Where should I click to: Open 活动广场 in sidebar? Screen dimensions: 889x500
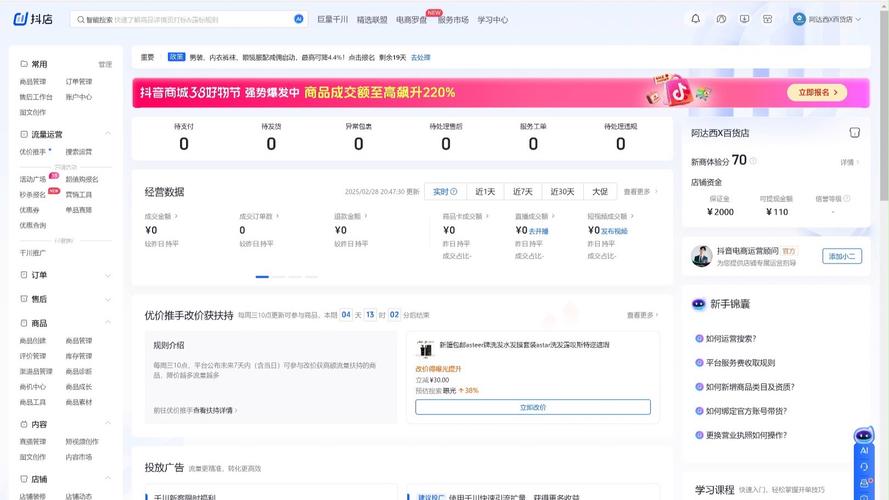point(33,179)
